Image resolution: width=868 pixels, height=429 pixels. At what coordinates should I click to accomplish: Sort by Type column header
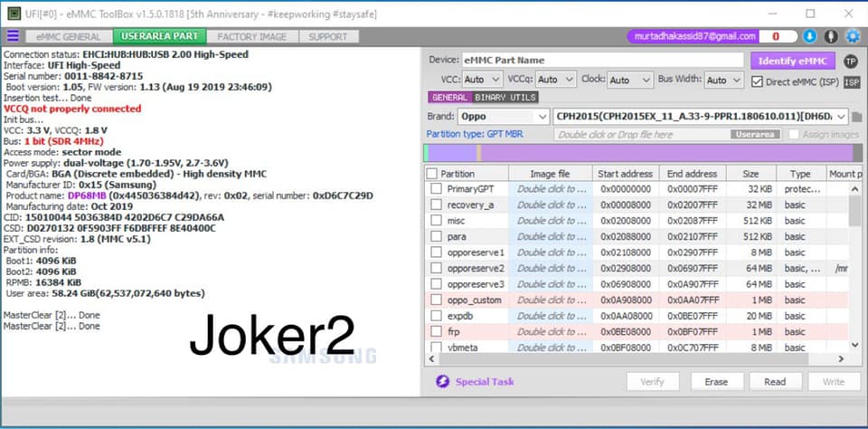[801, 174]
